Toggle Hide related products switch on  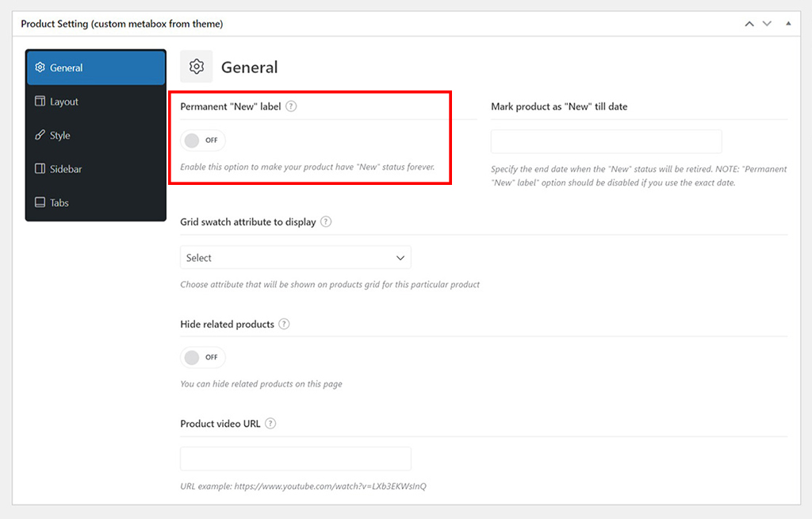point(203,357)
